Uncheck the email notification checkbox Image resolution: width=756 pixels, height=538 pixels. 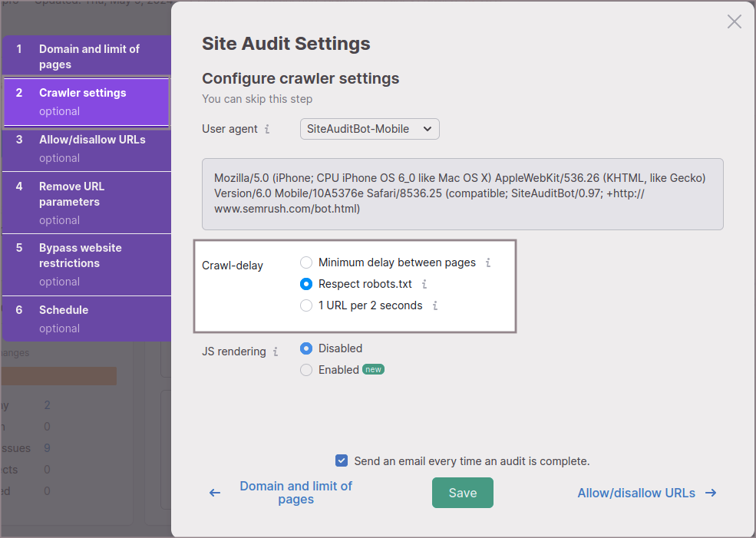click(x=342, y=461)
